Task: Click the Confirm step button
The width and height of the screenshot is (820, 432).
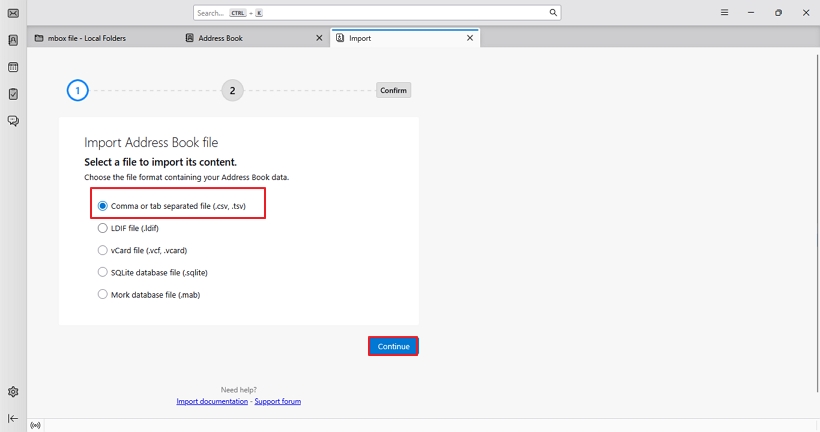Action: [x=393, y=90]
